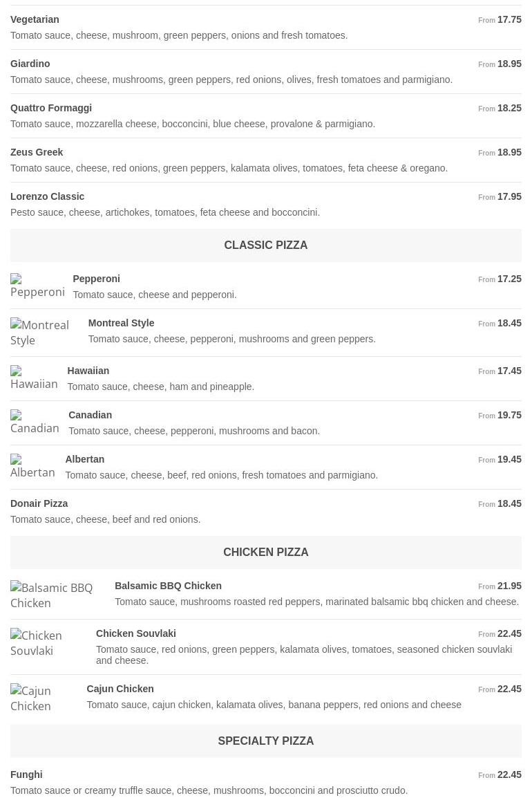
Task: Collapse the Chicken Pizza section header
Action: 266,553
